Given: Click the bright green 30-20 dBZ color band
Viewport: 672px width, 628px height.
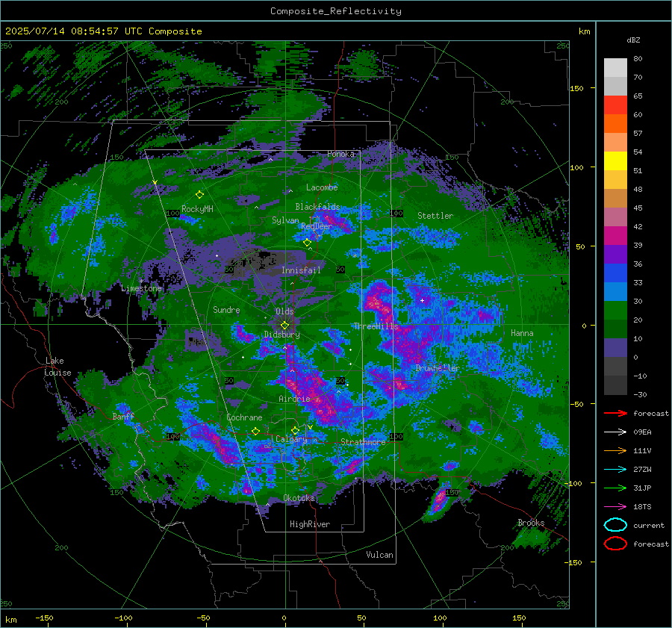Looking at the screenshot, I should tap(615, 311).
